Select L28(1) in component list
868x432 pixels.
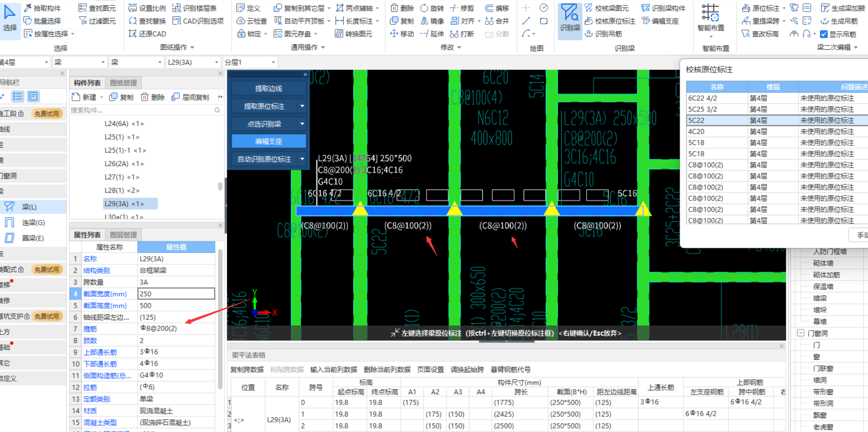pos(122,190)
